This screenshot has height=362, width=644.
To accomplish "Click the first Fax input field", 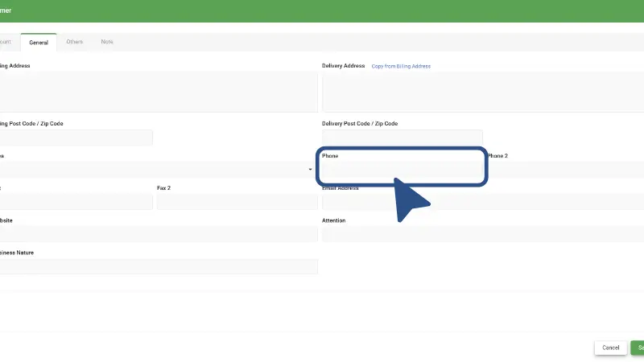I will [x=76, y=202].
